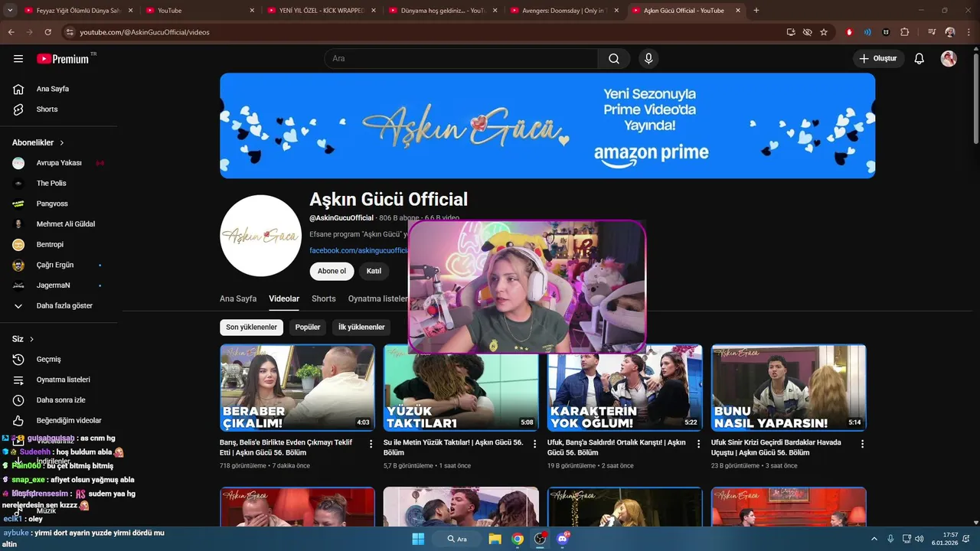This screenshot has width=980, height=551.
Task: Open taskbar volume icon
Action: [920, 539]
